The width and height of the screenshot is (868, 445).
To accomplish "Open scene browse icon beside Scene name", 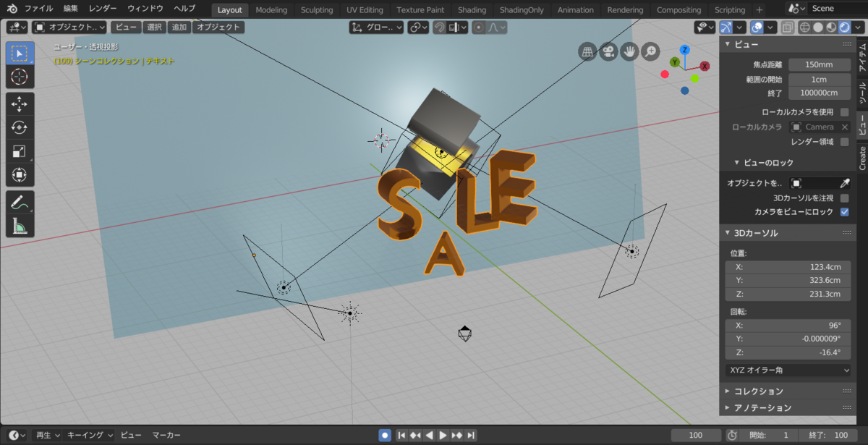I will [x=795, y=9].
